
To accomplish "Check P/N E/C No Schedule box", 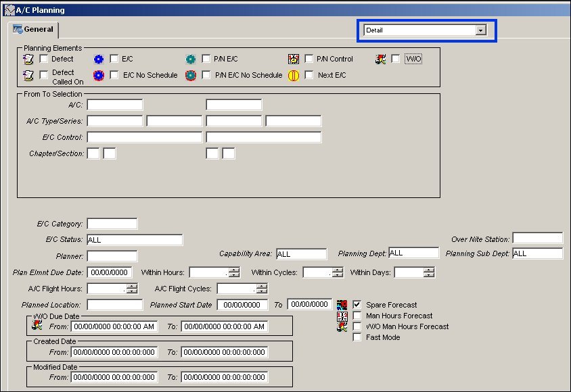I will (x=206, y=75).
